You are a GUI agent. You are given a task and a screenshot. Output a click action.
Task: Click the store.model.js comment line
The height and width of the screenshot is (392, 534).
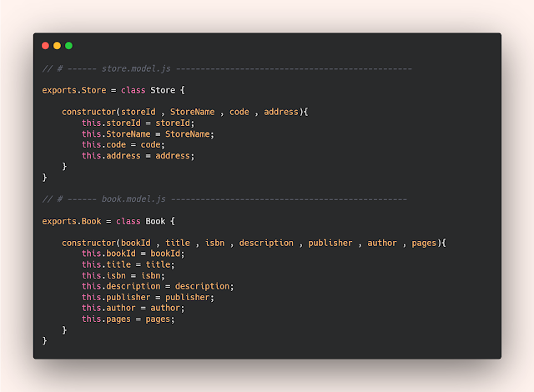(227, 68)
